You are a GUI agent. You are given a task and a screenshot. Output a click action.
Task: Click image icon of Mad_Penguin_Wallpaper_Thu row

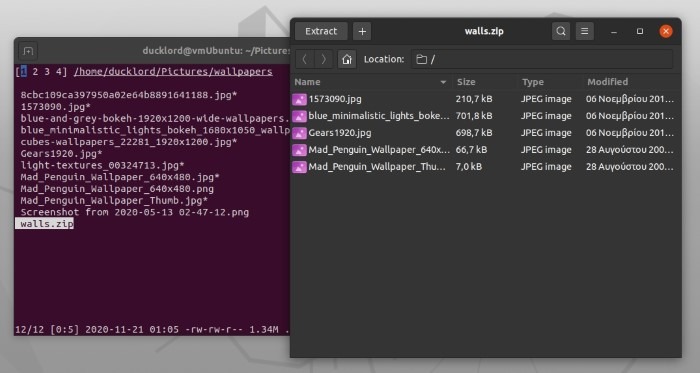(x=299, y=167)
